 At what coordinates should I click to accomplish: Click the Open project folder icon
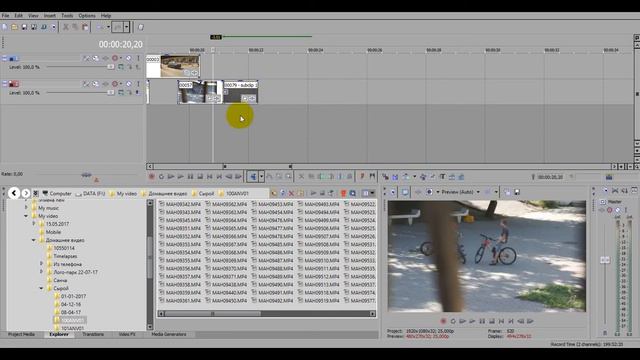(x=14, y=27)
